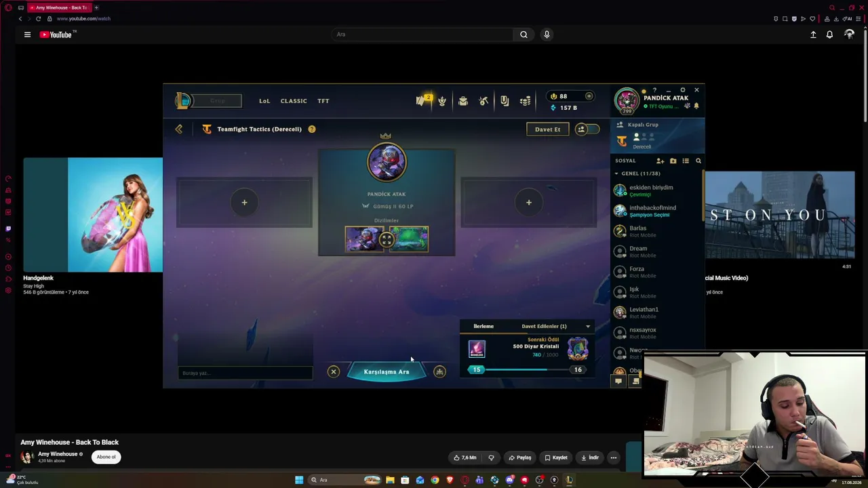Select friend eskiden biriydim in the list
Image resolution: width=868 pixels, height=488 pixels.
[657, 190]
